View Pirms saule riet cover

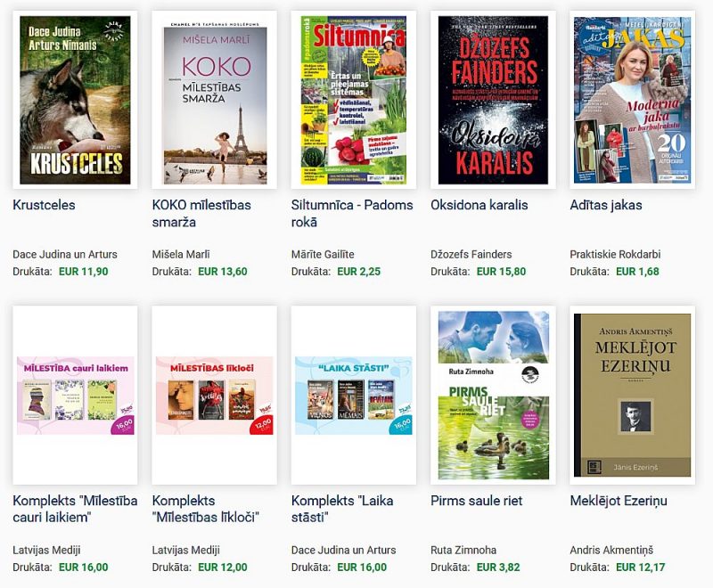pos(494,396)
